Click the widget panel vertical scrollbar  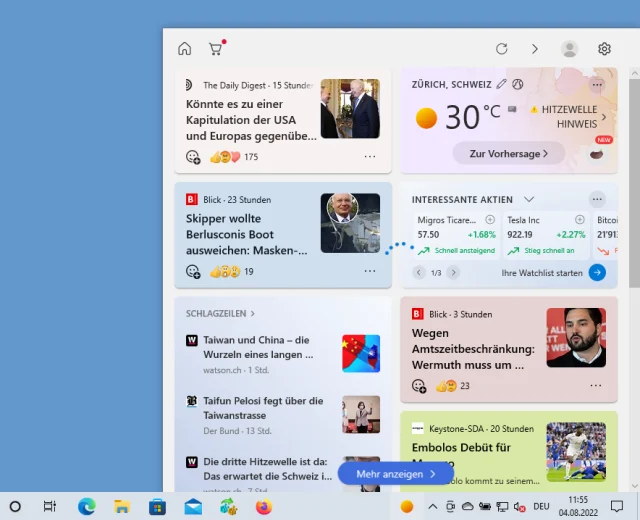click(634, 183)
